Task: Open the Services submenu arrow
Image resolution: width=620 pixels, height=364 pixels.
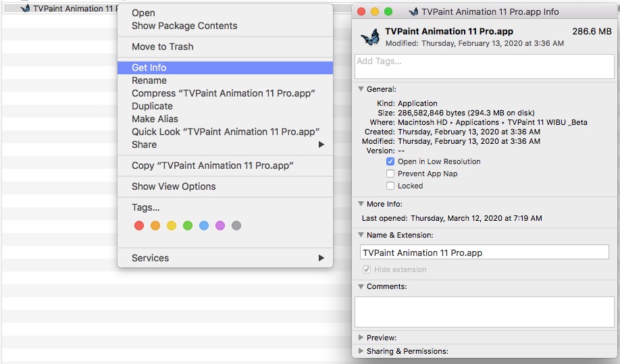Action: coord(321,258)
